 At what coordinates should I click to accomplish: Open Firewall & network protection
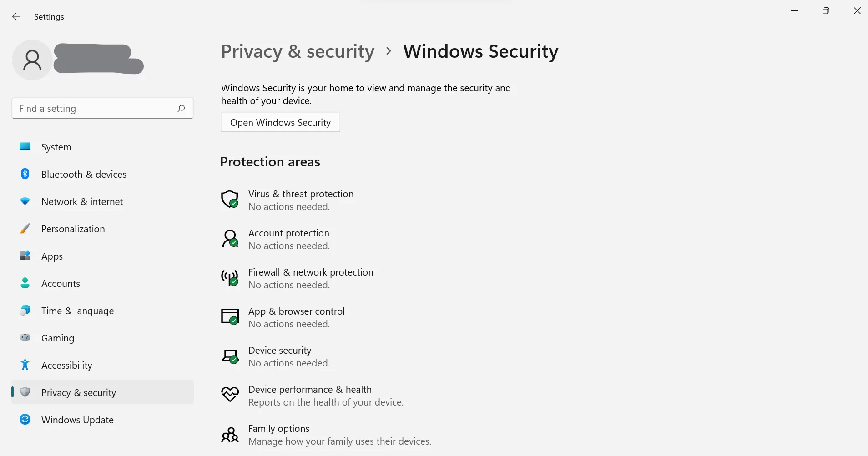tap(311, 272)
